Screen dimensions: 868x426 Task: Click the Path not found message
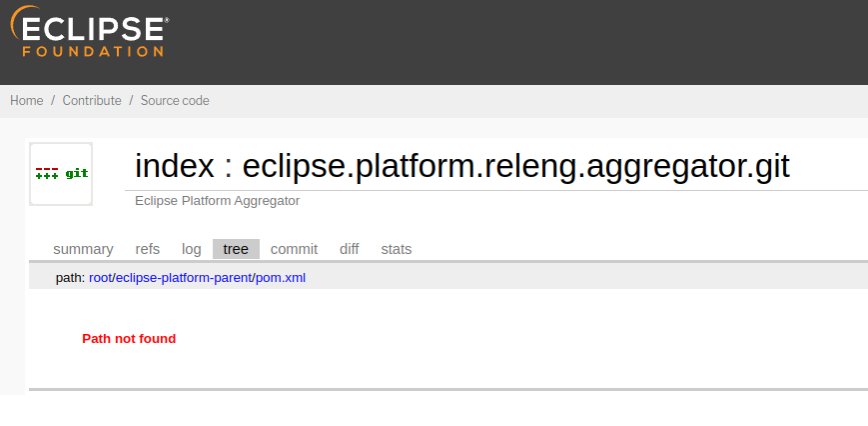click(x=129, y=338)
